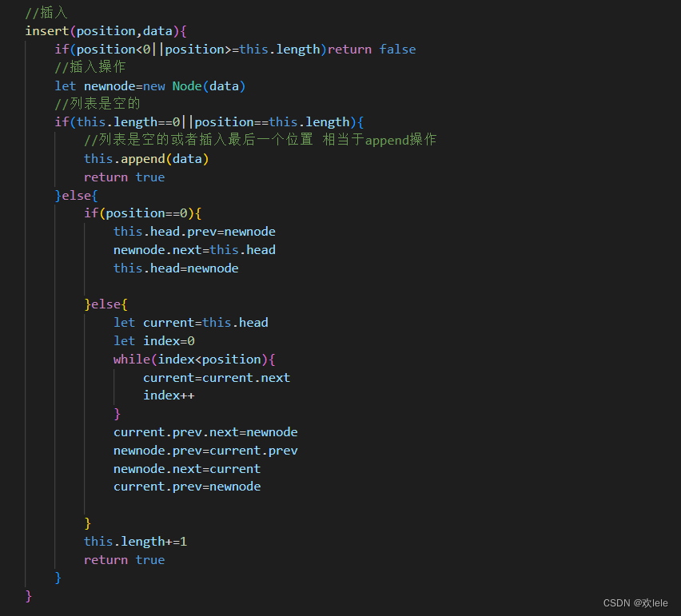Click the '//插入操作' comment
Image resolution: width=681 pixels, height=616 pixels.
point(90,67)
